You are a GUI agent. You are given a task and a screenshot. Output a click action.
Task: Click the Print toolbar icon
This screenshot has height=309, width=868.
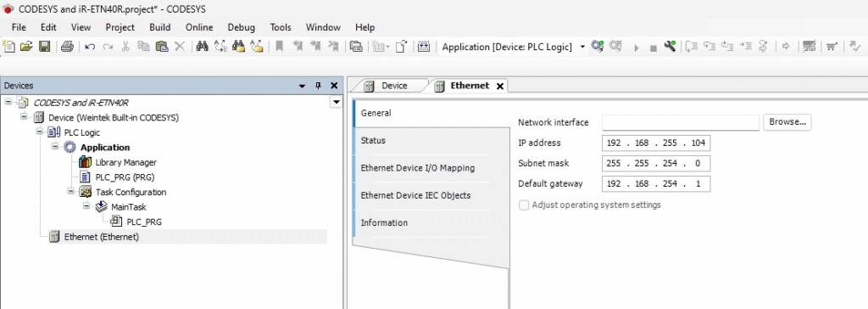click(x=67, y=48)
